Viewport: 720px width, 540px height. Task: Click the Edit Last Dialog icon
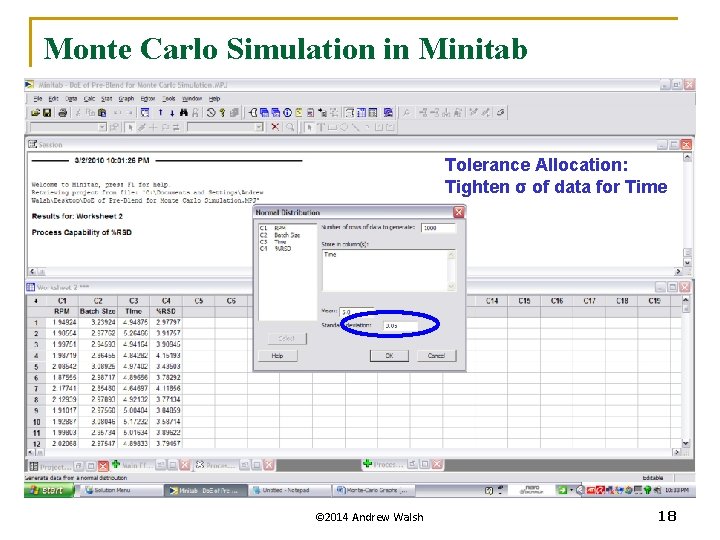[145, 112]
